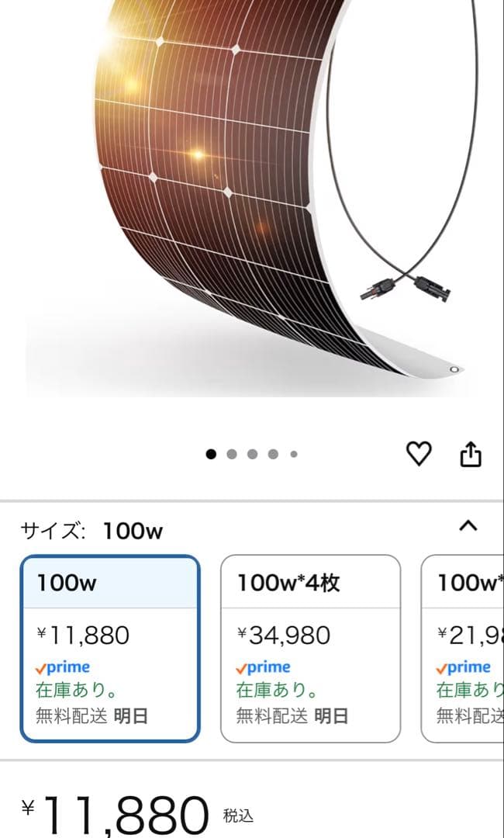Tap the 税込 tax-included label
The height and width of the screenshot is (838, 504).
238,816
